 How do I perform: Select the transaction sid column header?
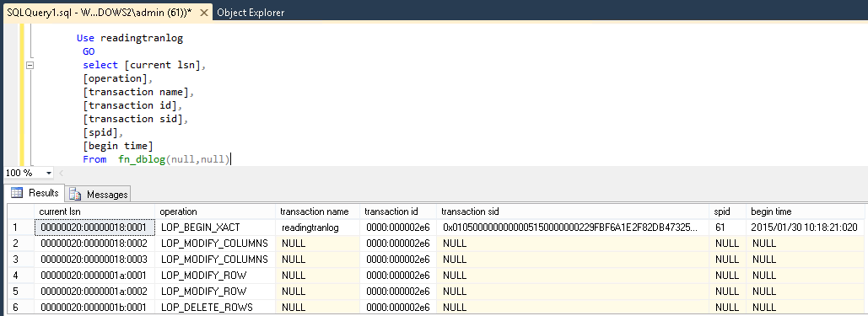[x=574, y=212]
